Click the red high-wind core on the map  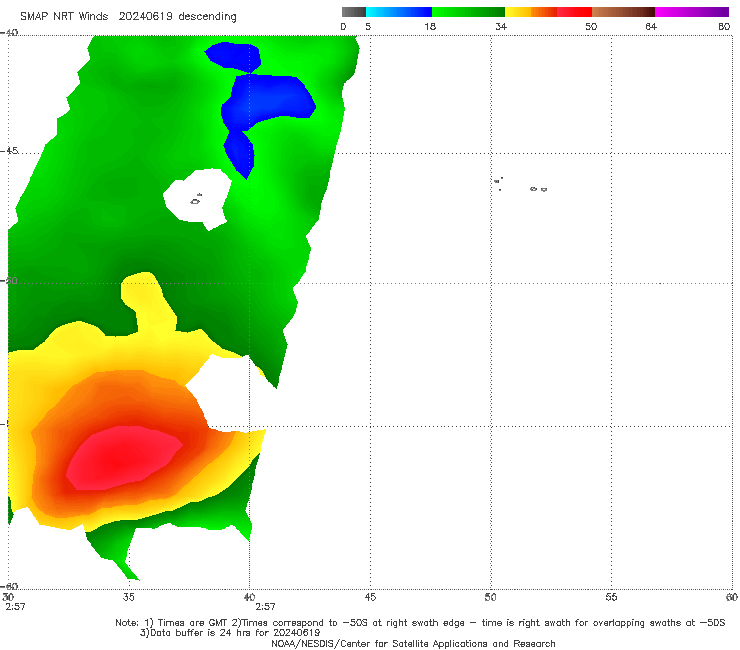[x=124, y=458]
